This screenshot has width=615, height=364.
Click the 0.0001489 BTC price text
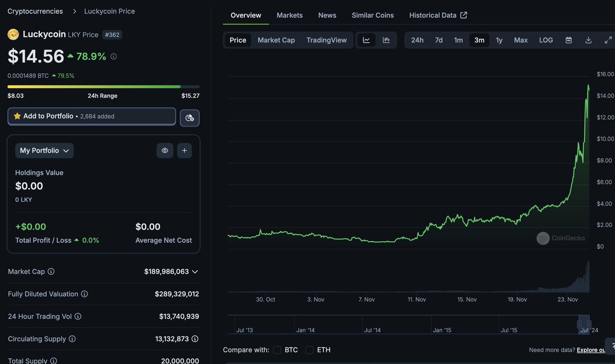click(x=28, y=76)
